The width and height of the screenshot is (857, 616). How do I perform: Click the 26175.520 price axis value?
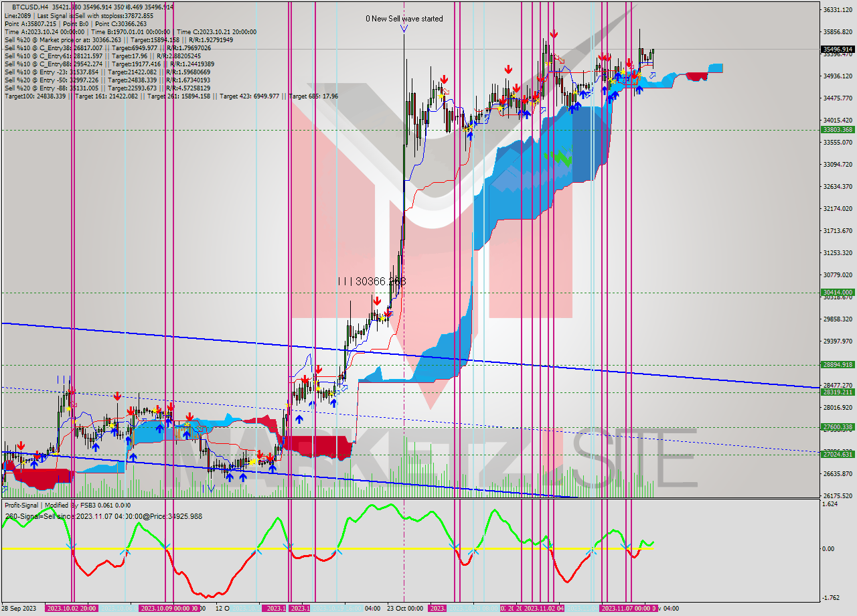tap(837, 496)
